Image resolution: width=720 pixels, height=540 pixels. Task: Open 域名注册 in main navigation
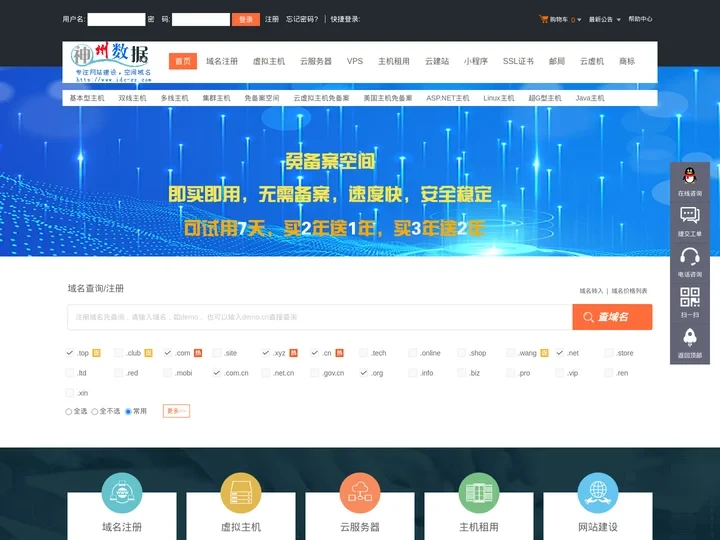(222, 61)
